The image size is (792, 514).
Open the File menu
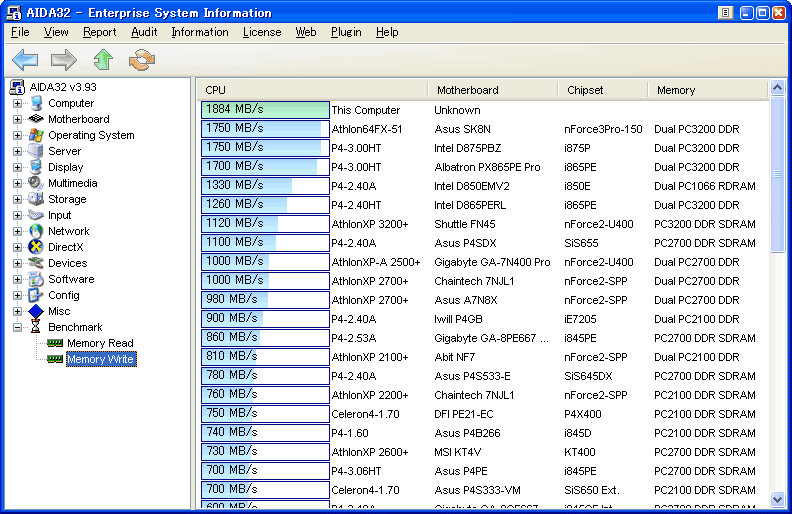click(x=20, y=32)
